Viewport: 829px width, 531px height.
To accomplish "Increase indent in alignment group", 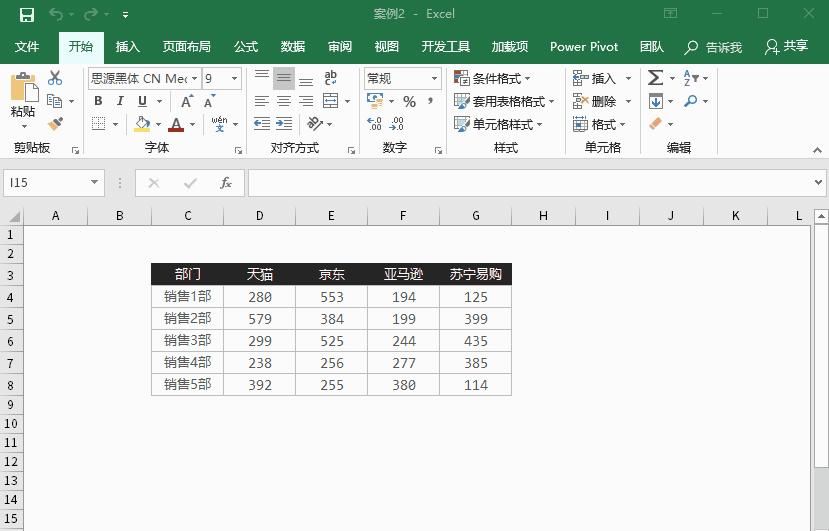I will pyautogui.click(x=284, y=124).
